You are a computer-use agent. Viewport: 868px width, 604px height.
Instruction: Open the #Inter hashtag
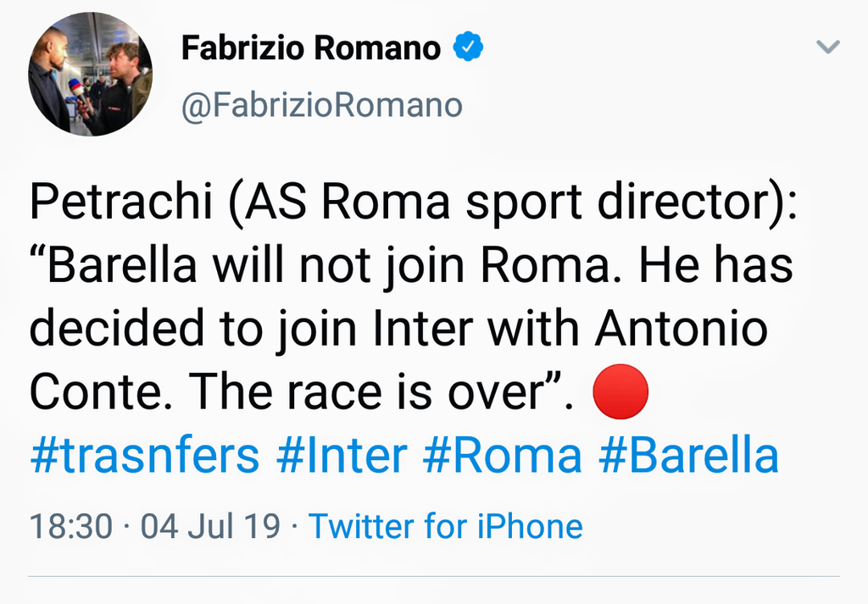tap(342, 455)
